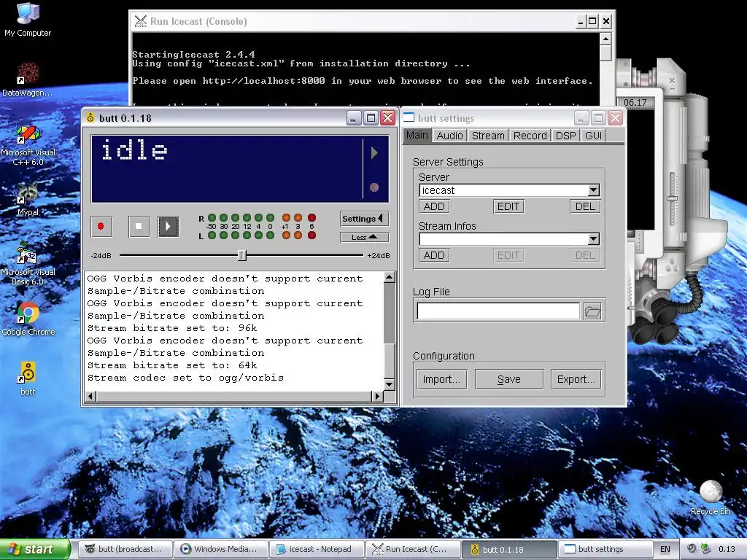Click 'Stream bitrate set to: 64k' log line

(x=172, y=365)
